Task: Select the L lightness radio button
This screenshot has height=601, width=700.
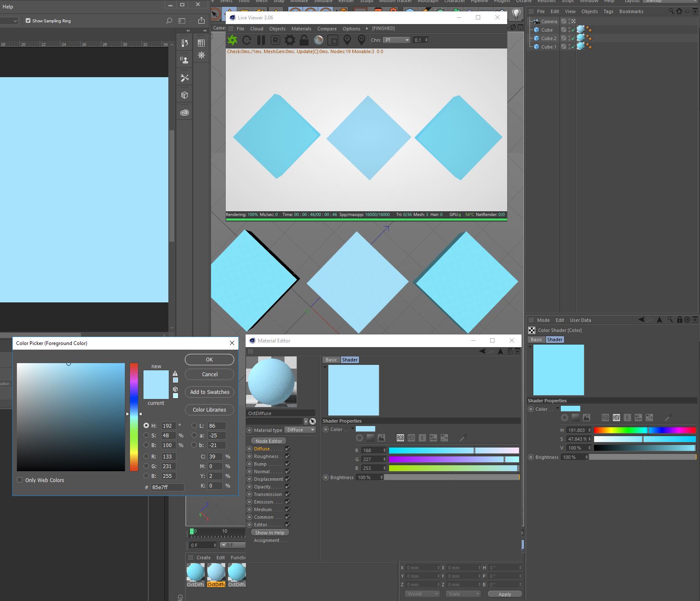Action: [x=194, y=426]
